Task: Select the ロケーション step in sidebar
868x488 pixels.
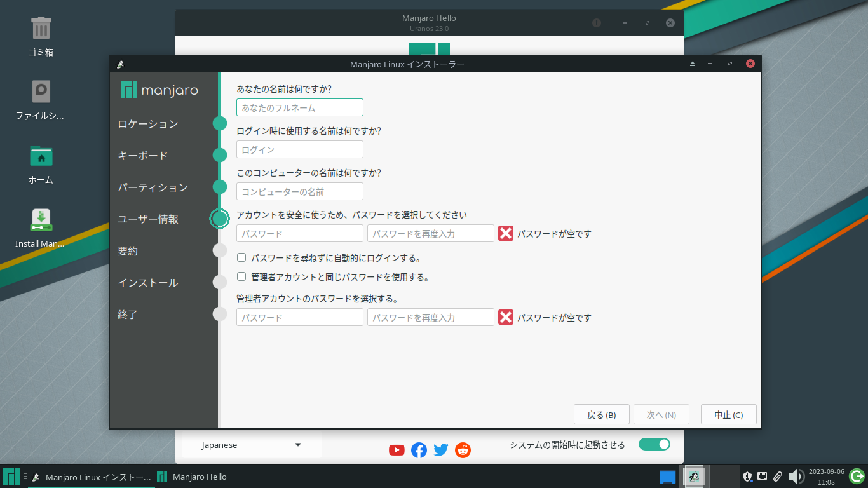Action: 148,124
